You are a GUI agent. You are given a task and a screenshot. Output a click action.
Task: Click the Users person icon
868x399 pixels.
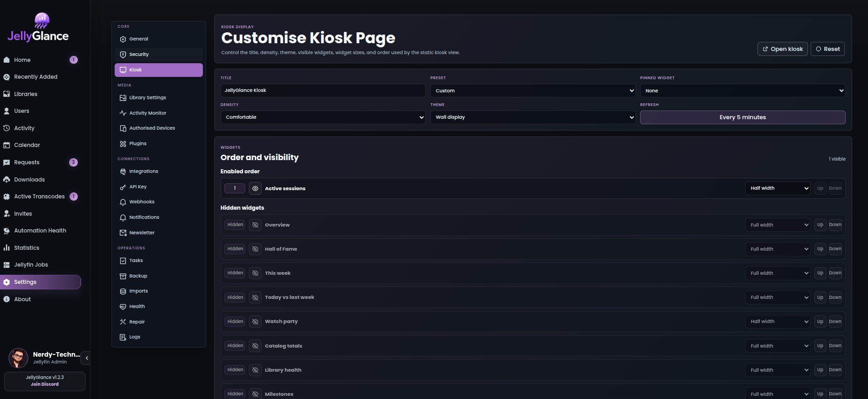pos(7,111)
